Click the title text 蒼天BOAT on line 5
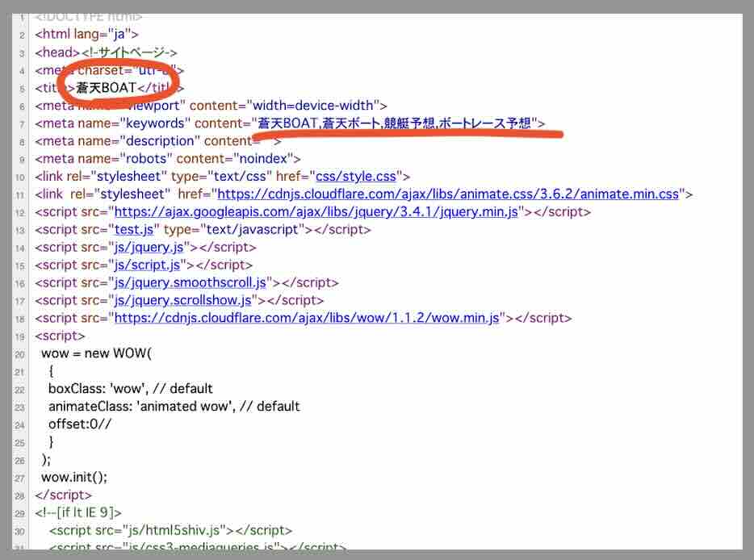754x560 pixels. point(107,88)
